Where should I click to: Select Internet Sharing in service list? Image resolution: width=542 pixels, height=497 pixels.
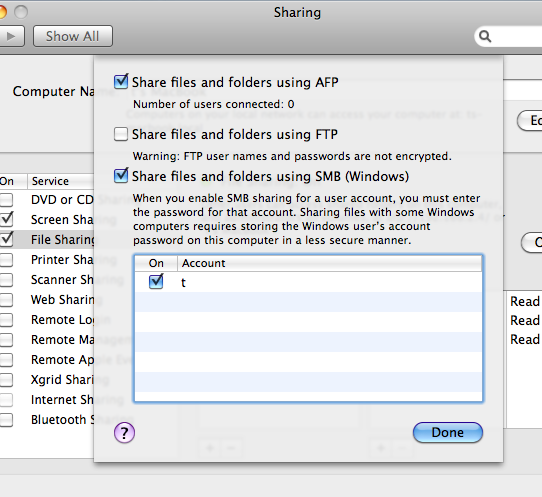click(x=62, y=400)
